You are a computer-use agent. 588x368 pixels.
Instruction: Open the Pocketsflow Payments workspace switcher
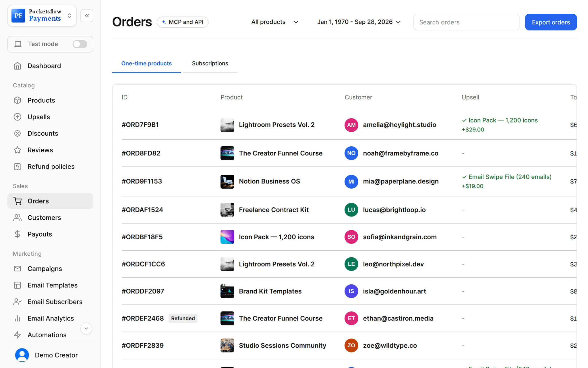pyautogui.click(x=42, y=16)
